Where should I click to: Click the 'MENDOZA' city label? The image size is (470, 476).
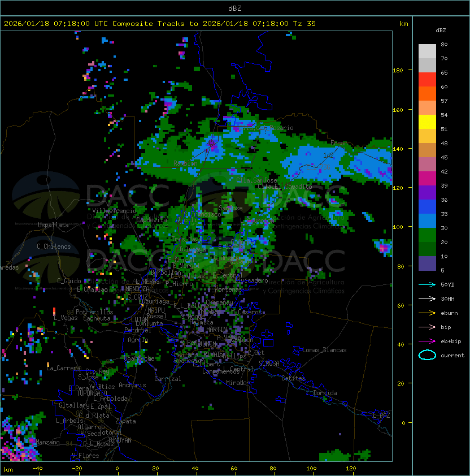(x=137, y=289)
